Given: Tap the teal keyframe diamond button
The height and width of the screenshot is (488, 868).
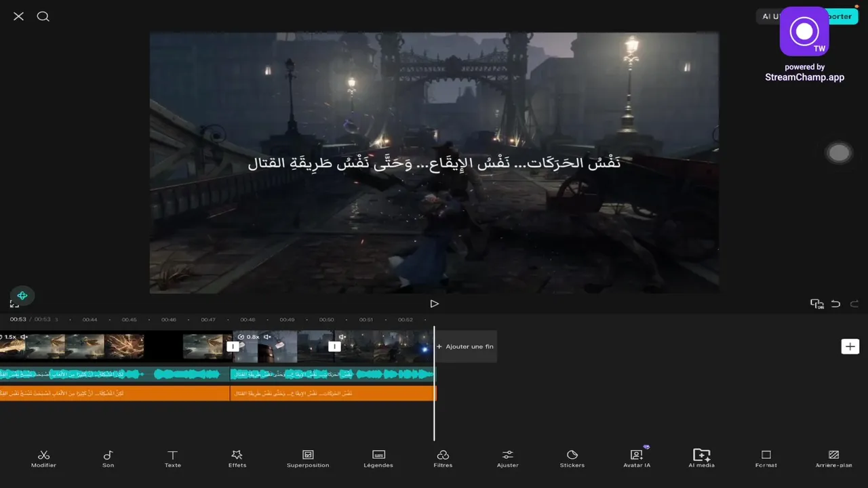Looking at the screenshot, I should pos(22,296).
